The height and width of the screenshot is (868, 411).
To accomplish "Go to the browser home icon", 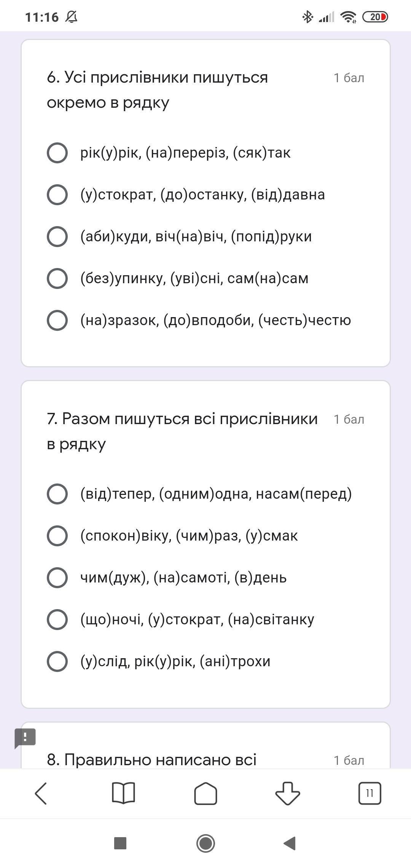I will (x=205, y=794).
